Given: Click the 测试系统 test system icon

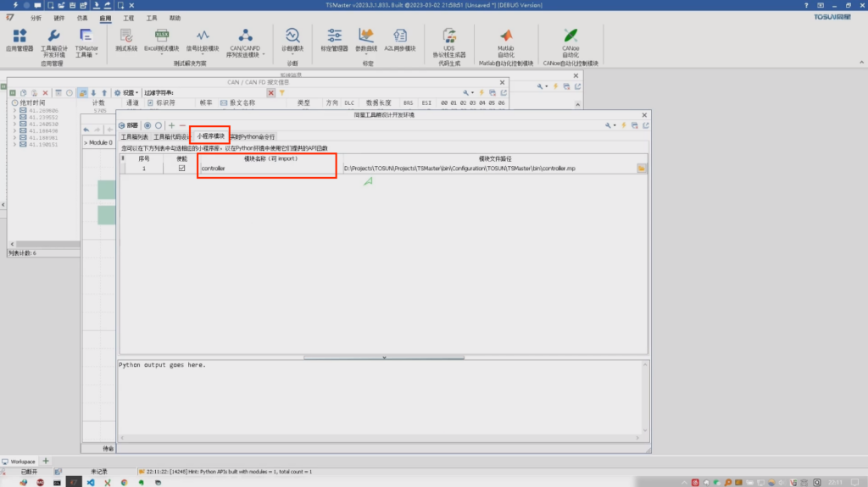Looking at the screenshot, I should point(126,39).
